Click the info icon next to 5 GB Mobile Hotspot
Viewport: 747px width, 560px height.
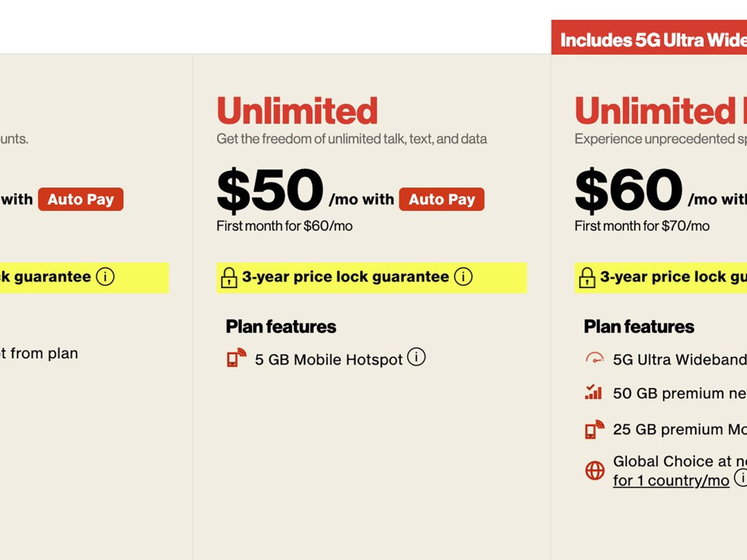416,357
